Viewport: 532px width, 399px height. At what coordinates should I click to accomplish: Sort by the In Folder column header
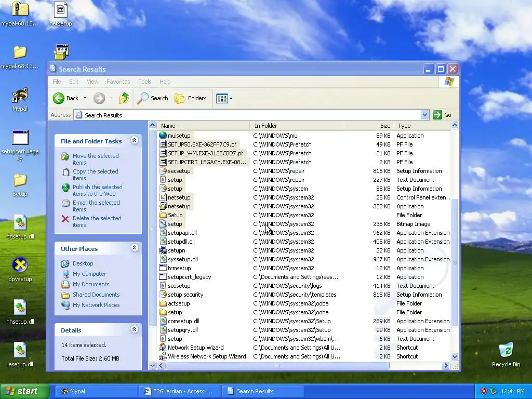click(x=297, y=126)
